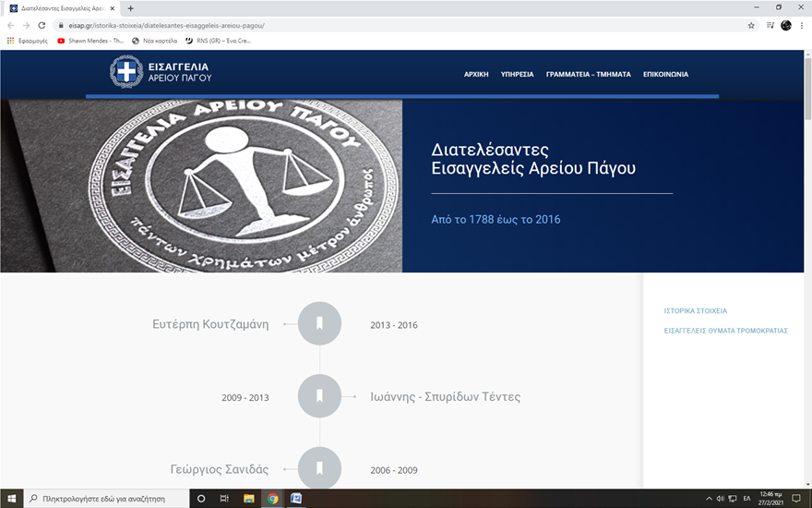The image size is (812, 508).
Task: Show hidden system tray icons
Action: [x=709, y=499]
